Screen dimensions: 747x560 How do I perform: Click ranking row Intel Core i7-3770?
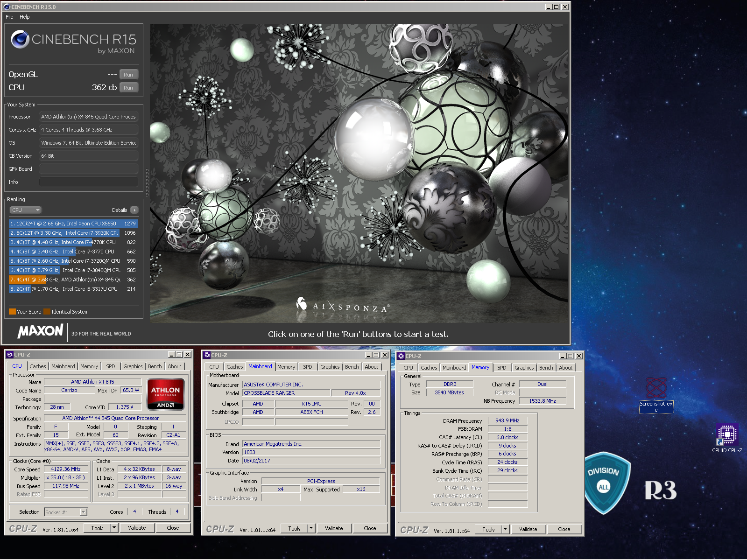pos(73,252)
